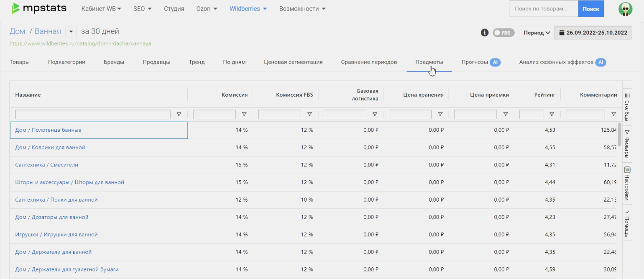This screenshot has height=279, width=644.
Task: Sort by the Название column header
Action: pos(28,95)
